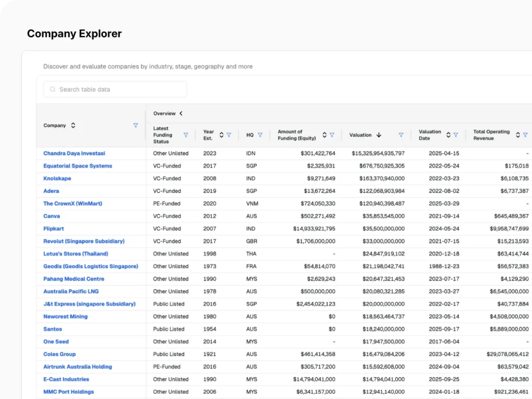The height and width of the screenshot is (399, 532).
Task: Filter Total Operating Revenue column
Action: (x=526, y=135)
